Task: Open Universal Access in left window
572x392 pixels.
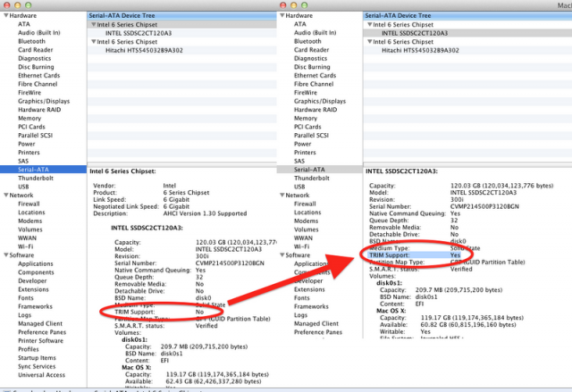Action: [x=42, y=375]
